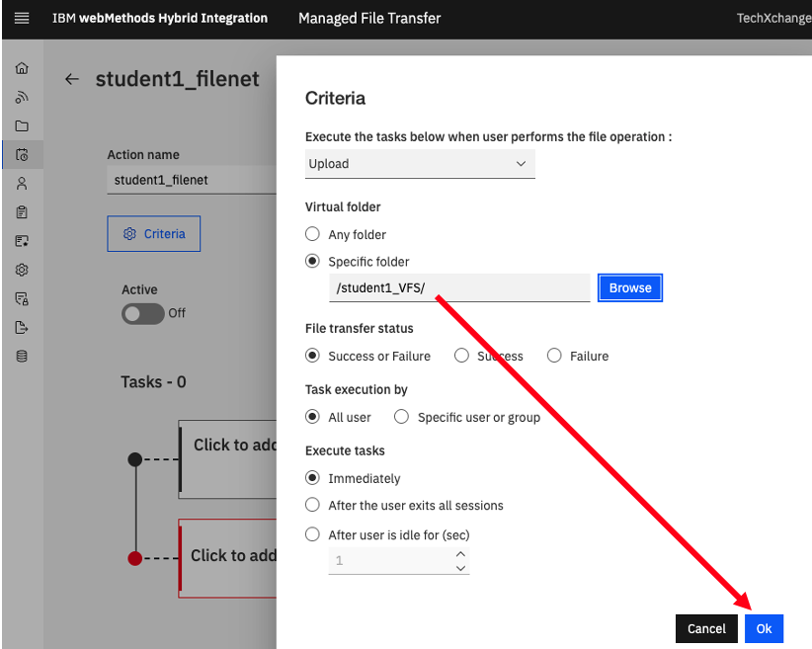Click the Task execution by label
Screen dimensions: 812x649
356,389
